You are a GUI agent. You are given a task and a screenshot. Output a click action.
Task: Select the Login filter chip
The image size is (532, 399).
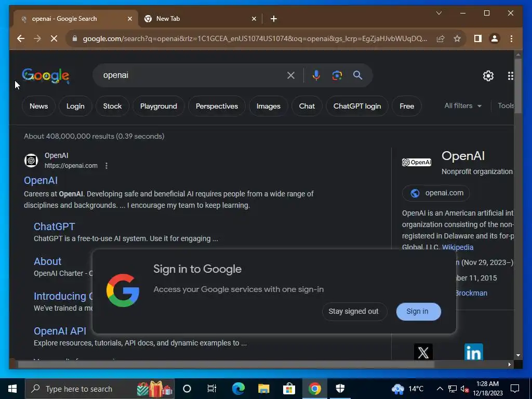(x=75, y=106)
